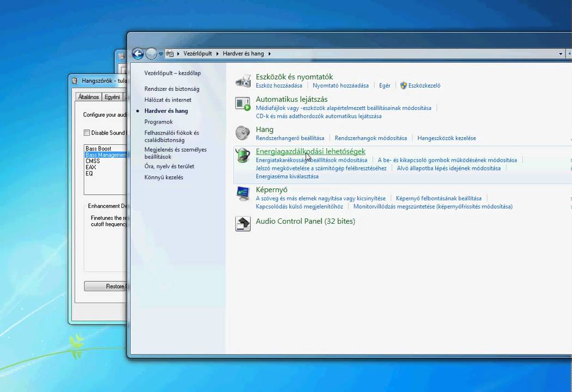Click the AutoPlay icon
Image resolution: width=572 pixels, height=392 pixels.
tap(243, 103)
